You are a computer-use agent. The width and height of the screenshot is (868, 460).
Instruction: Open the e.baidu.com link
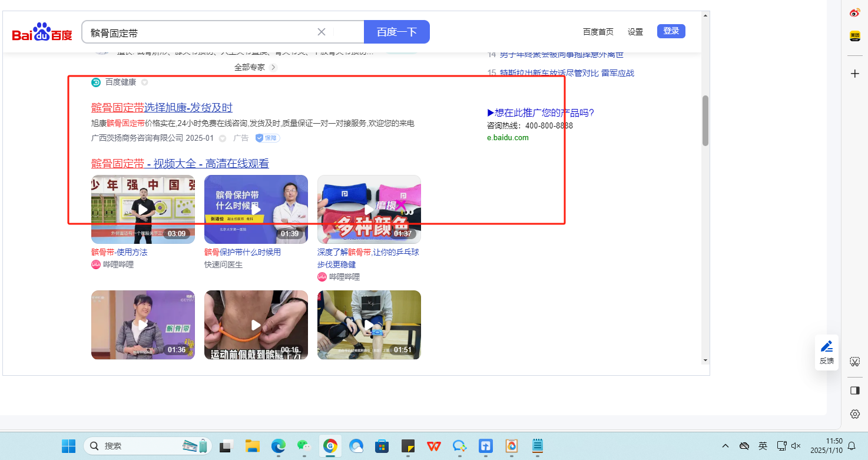(x=508, y=138)
